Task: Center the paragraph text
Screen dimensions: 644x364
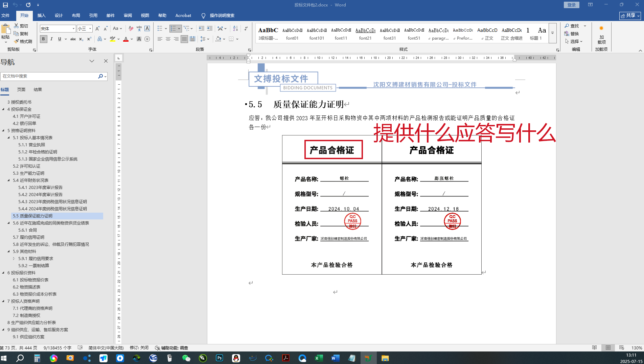Action: click(x=168, y=39)
